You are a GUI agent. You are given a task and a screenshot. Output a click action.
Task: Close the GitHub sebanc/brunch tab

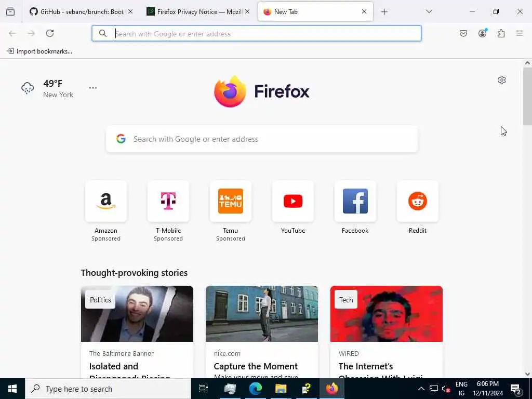coord(130,11)
